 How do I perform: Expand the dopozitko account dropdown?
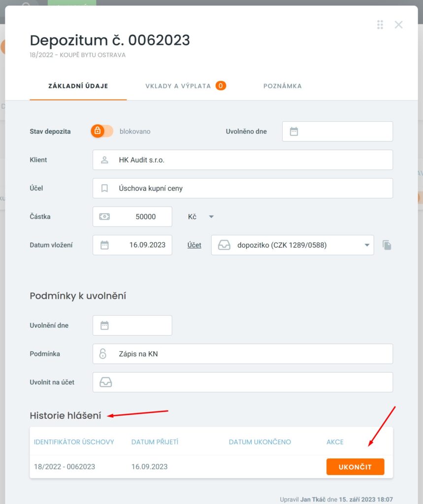click(367, 245)
